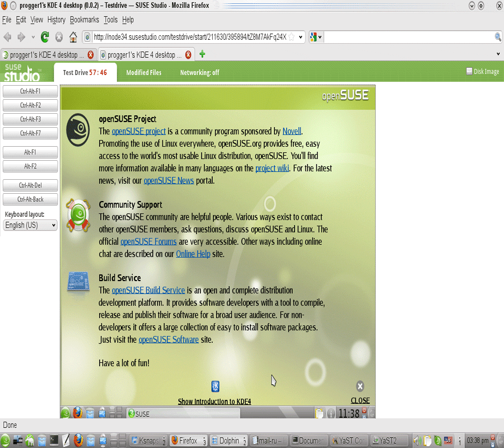Image resolution: width=504 pixels, height=448 pixels.
Task: Open the Help menu
Action: point(128,20)
